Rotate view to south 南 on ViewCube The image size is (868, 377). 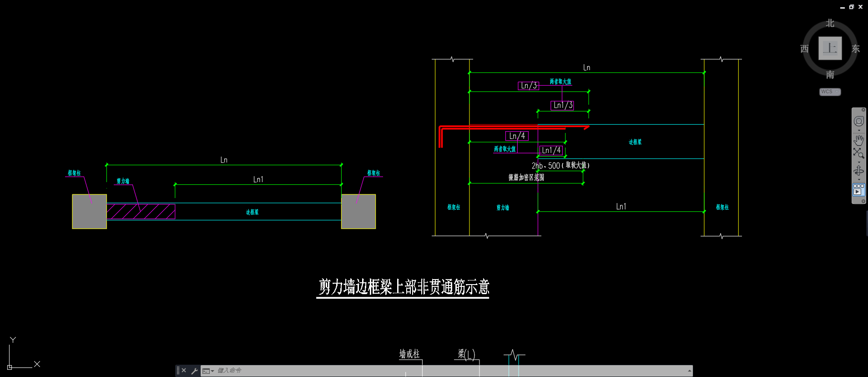click(x=830, y=75)
